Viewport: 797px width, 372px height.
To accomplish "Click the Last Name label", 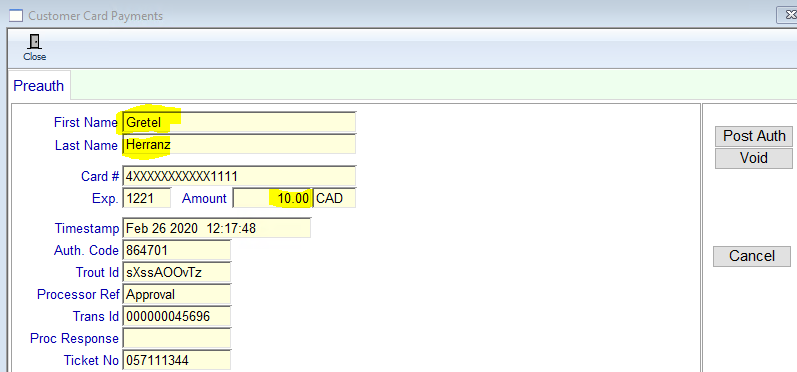I will click(86, 145).
